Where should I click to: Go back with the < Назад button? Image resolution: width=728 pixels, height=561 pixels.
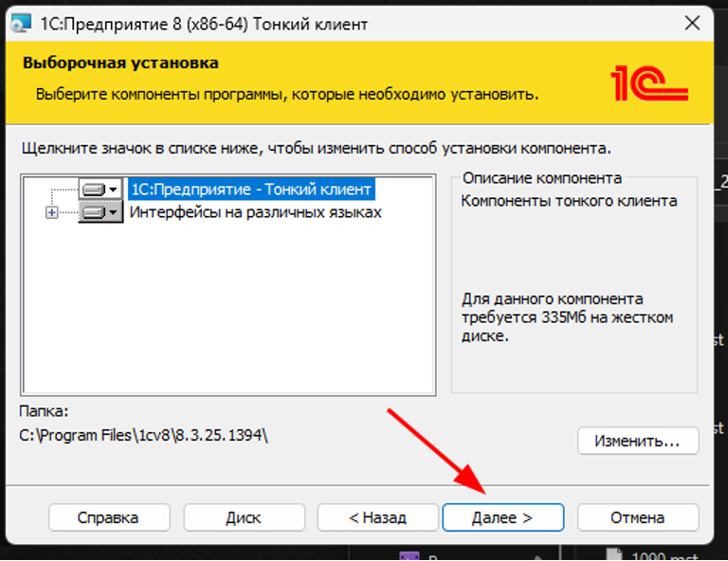point(376,517)
